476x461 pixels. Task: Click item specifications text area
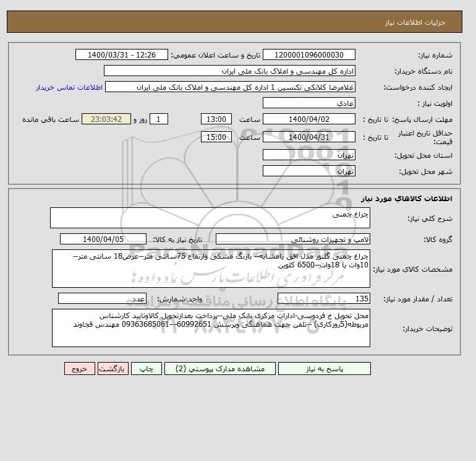point(211,269)
